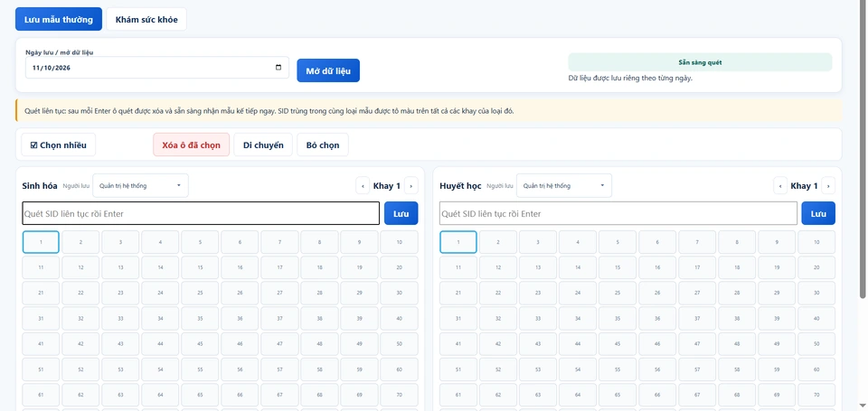Click the page vertical scrollbar
The height and width of the screenshot is (411, 868).
pos(862,149)
